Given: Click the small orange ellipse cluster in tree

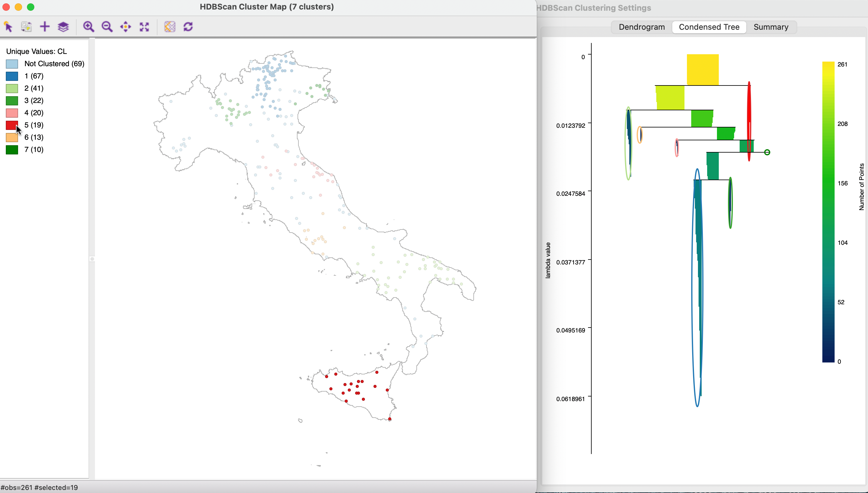Looking at the screenshot, I should (639, 135).
